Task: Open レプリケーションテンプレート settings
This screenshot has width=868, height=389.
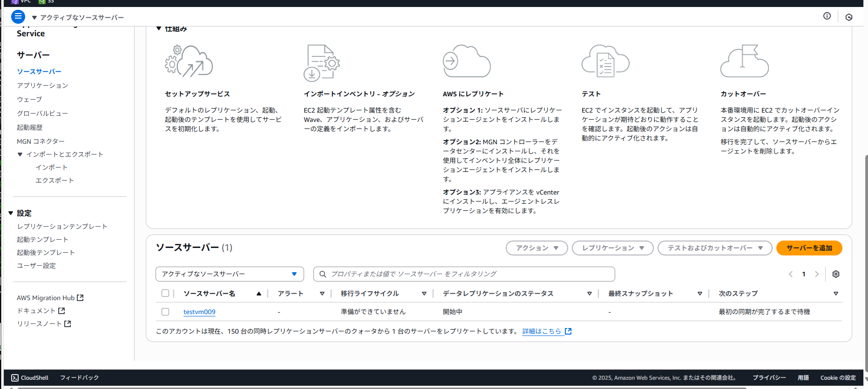Action: [62, 227]
